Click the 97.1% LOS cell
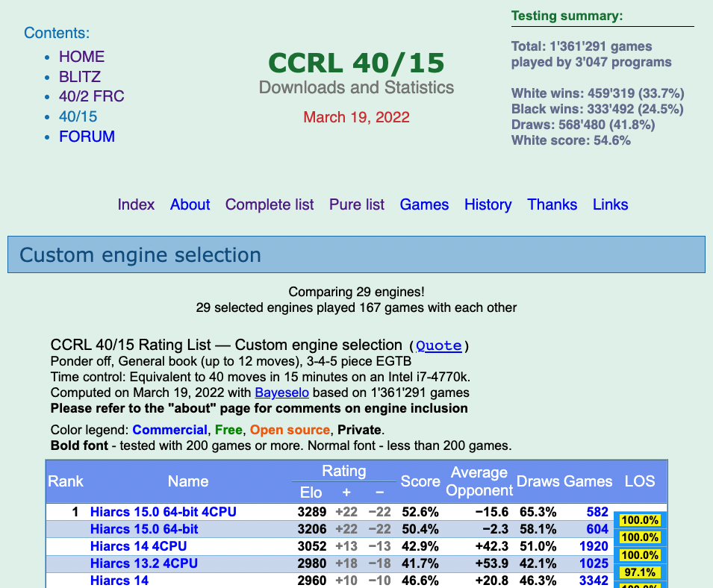This screenshot has height=588, width=713. [x=640, y=572]
